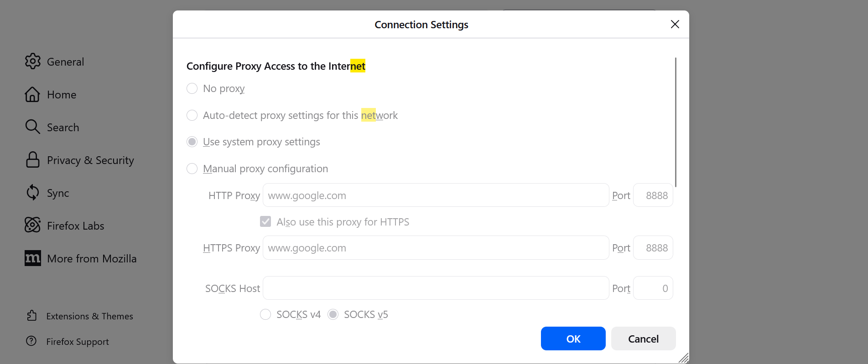Click the Sync arrows icon
The width and height of the screenshot is (868, 364).
32,192
